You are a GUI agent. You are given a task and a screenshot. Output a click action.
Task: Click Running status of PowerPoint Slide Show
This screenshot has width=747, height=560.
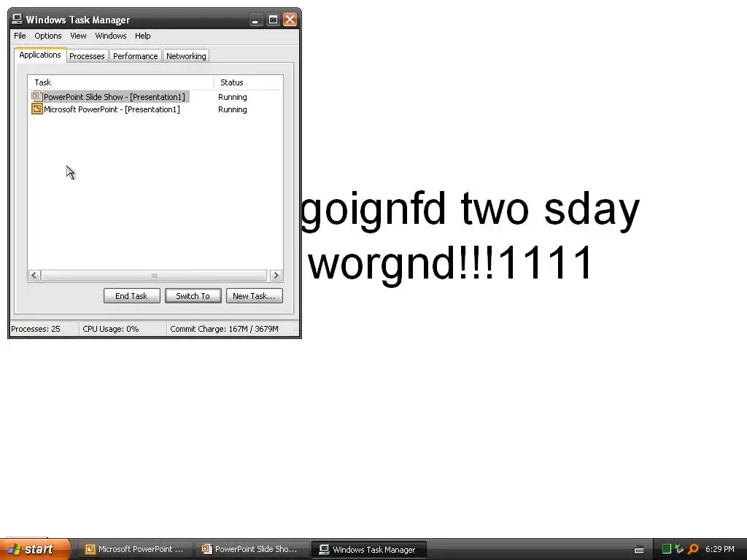click(x=233, y=97)
